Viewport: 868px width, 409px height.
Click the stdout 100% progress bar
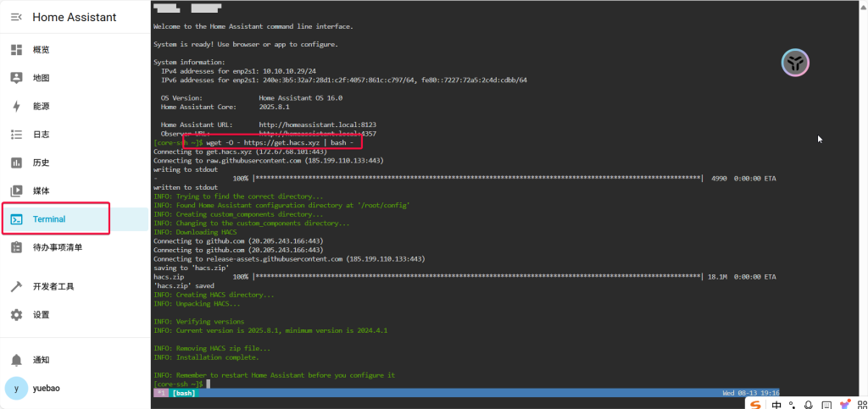pos(478,179)
